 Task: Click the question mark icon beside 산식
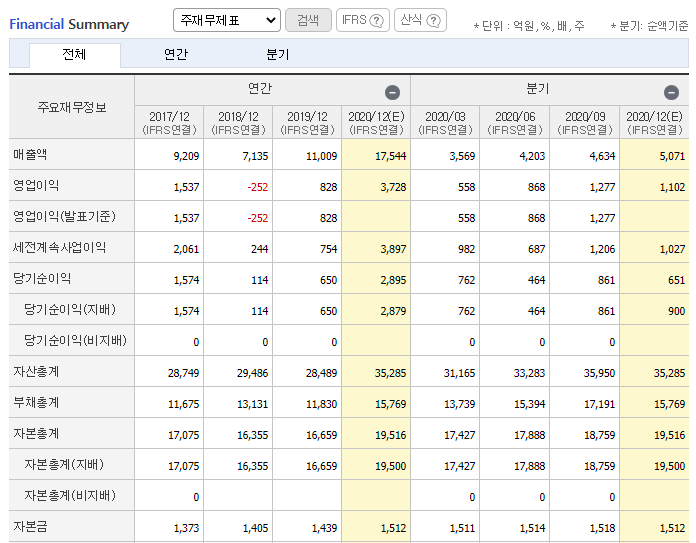pyautogui.click(x=433, y=20)
